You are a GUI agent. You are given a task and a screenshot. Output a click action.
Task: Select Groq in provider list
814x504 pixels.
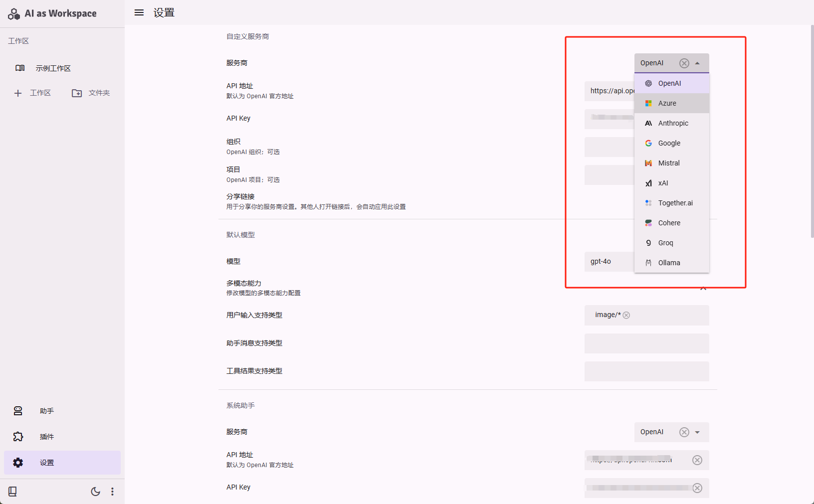pyautogui.click(x=672, y=243)
